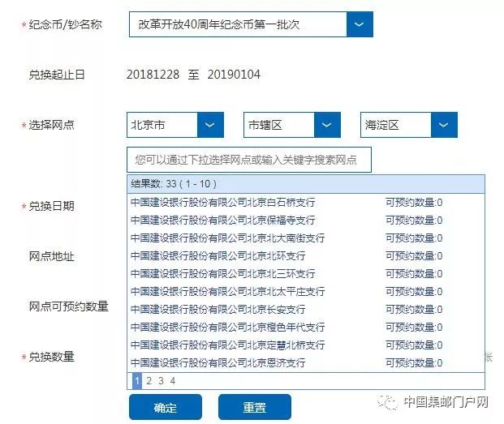The image size is (504, 424).
Task: Go to results page 2
Action: click(x=149, y=381)
